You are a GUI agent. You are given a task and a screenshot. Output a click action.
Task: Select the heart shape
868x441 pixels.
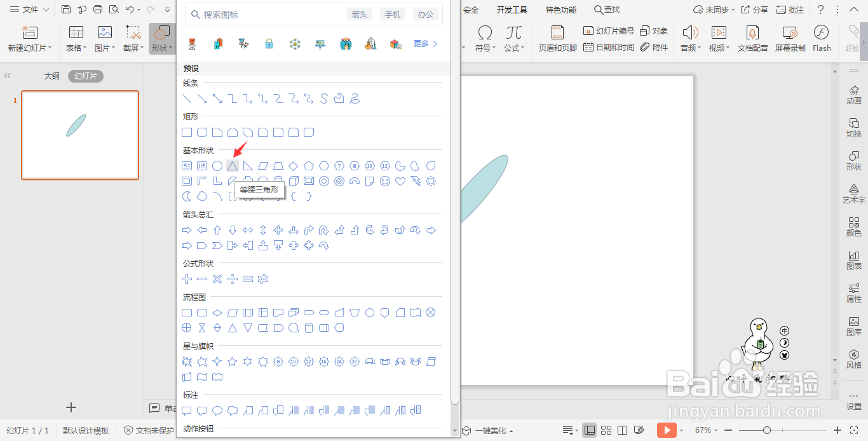(x=400, y=181)
